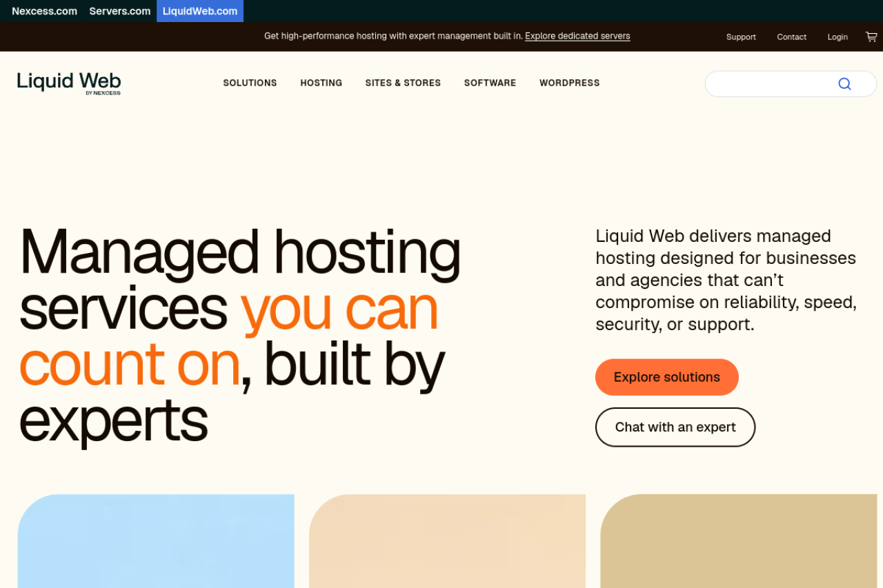Viewport: 883px width, 588px height.
Task: Go to the Login page
Action: (837, 37)
